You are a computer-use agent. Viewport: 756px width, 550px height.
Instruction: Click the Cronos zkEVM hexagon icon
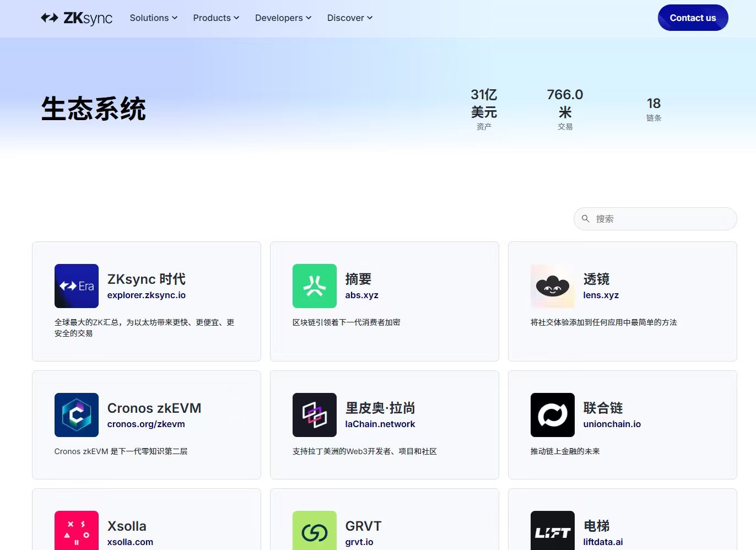[x=77, y=415]
